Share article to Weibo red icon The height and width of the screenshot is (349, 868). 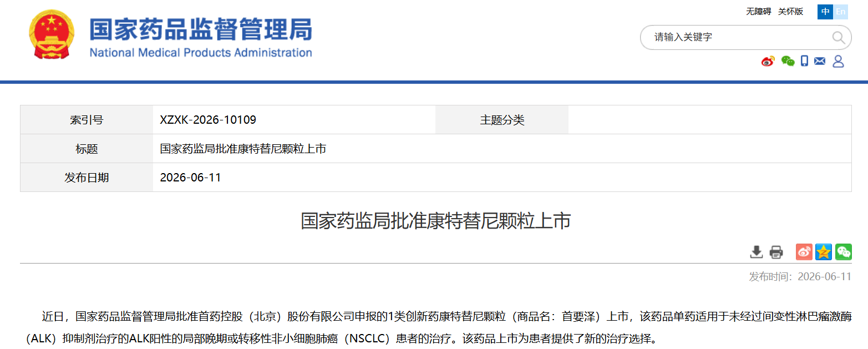click(804, 252)
